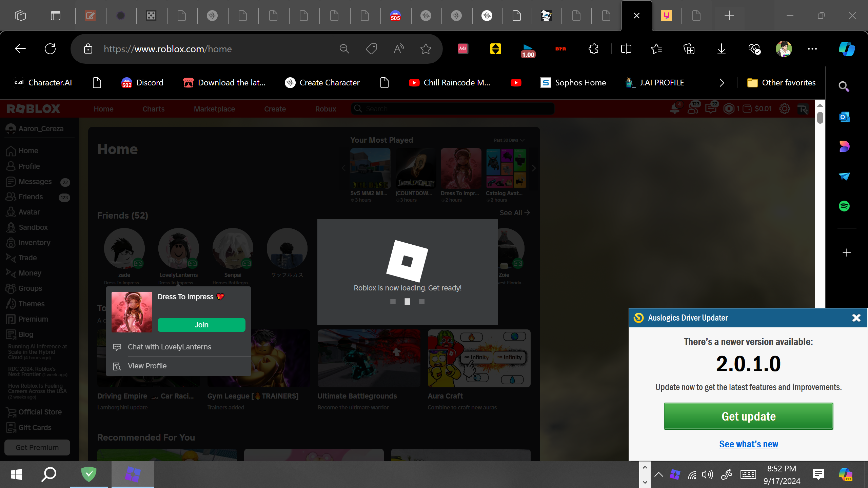Open Telegram from the Edge sidebar

point(844,176)
